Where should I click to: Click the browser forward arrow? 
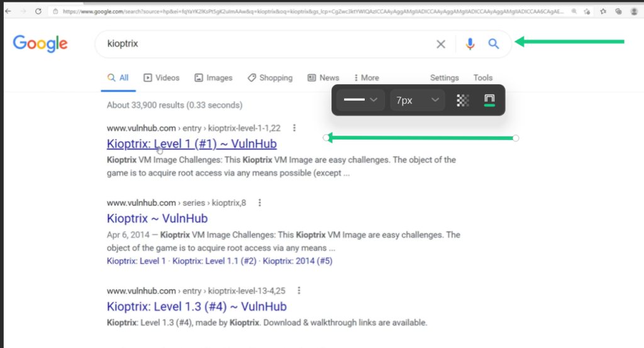[23, 11]
